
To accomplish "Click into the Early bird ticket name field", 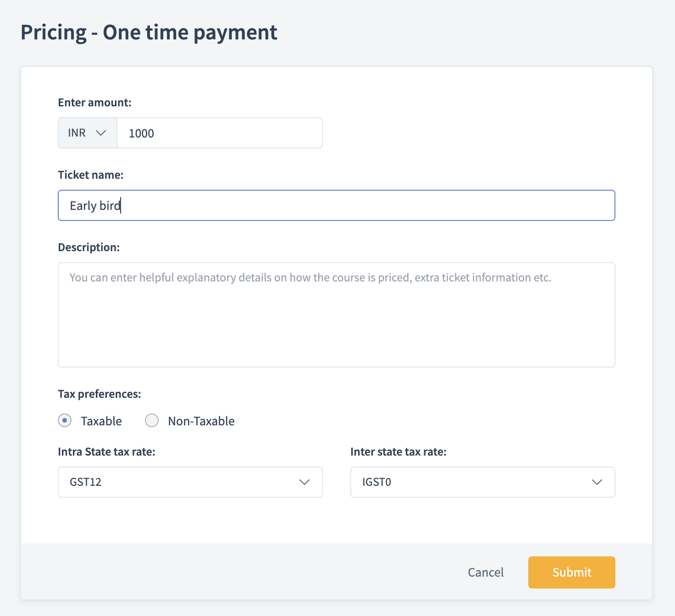I will click(336, 205).
